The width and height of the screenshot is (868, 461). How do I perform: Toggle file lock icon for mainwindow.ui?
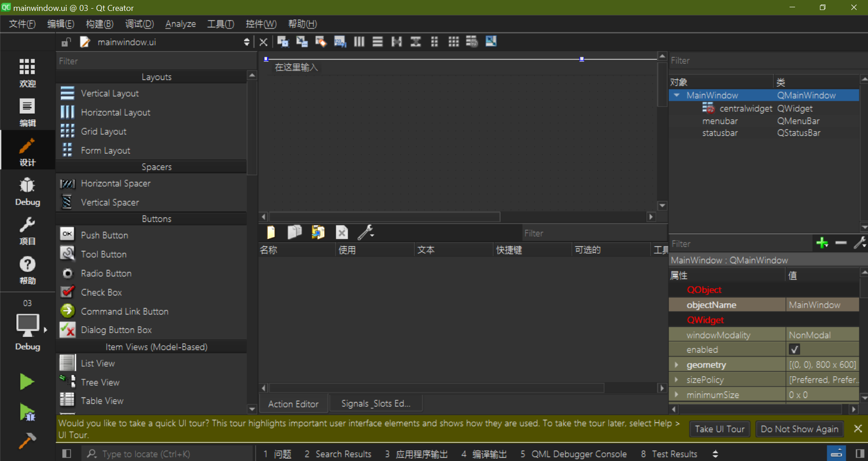[x=66, y=42]
